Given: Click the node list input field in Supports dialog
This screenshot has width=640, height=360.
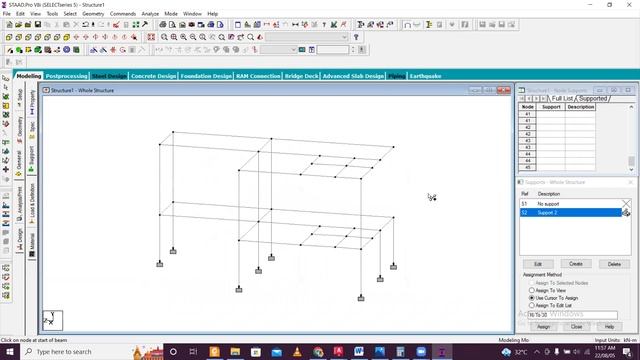Looking at the screenshot, I should [x=572, y=315].
